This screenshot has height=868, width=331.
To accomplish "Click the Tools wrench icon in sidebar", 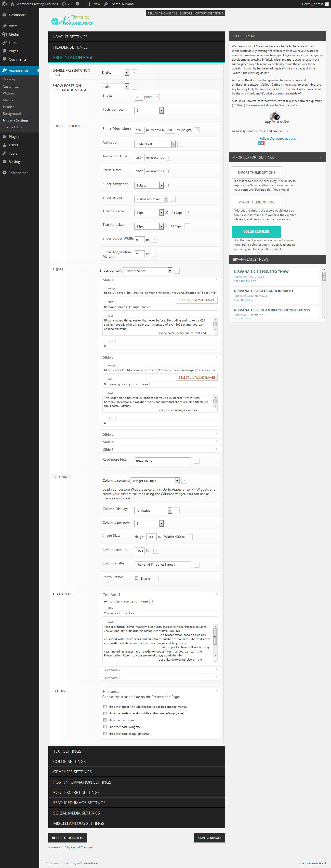I will (4, 153).
